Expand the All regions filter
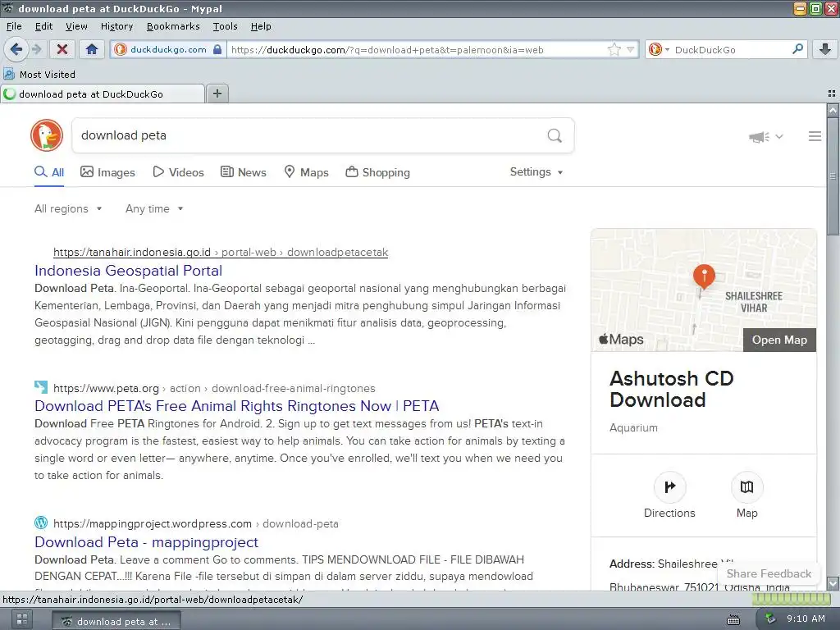This screenshot has width=840, height=630. tap(68, 208)
